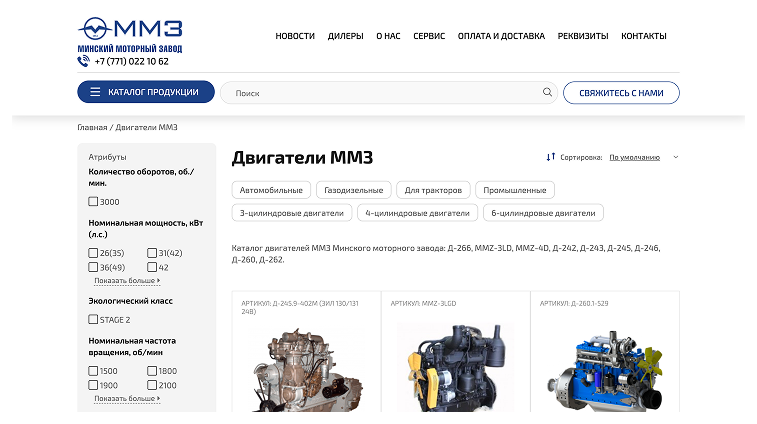757x424 pixels.
Task: Check the 36(49) power checkbox
Action: click(x=93, y=267)
